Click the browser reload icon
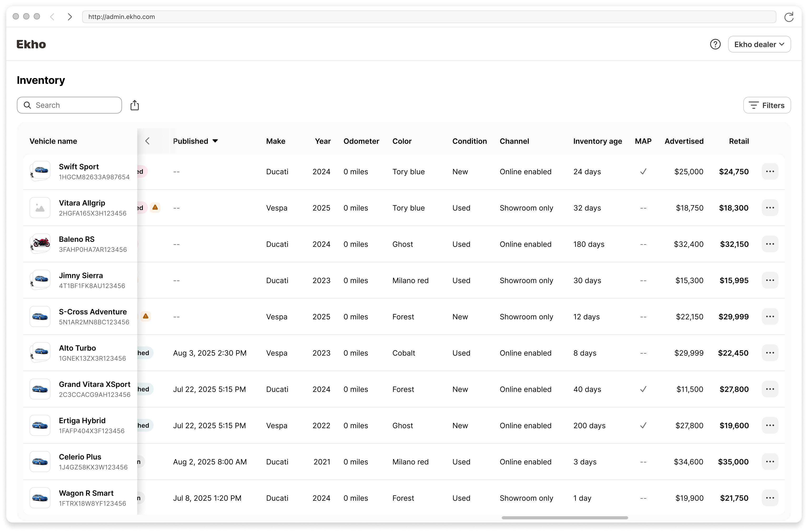 (x=789, y=17)
